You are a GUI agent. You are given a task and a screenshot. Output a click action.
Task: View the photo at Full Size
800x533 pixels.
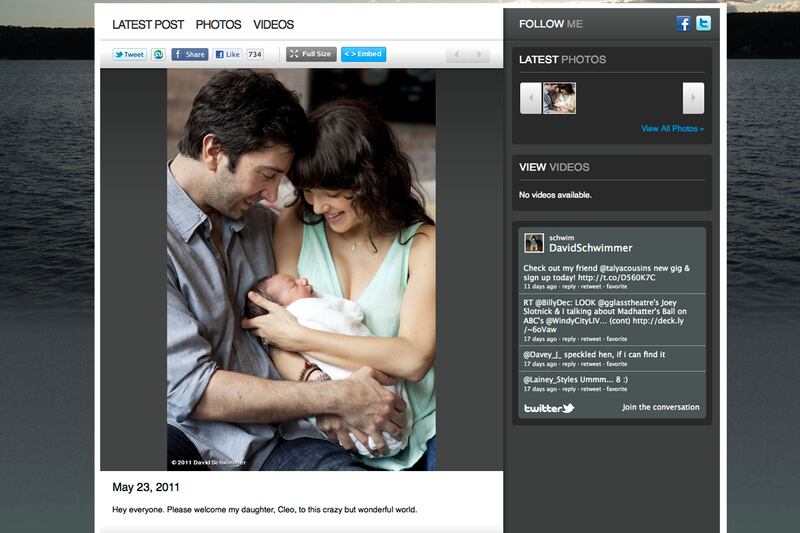point(311,54)
